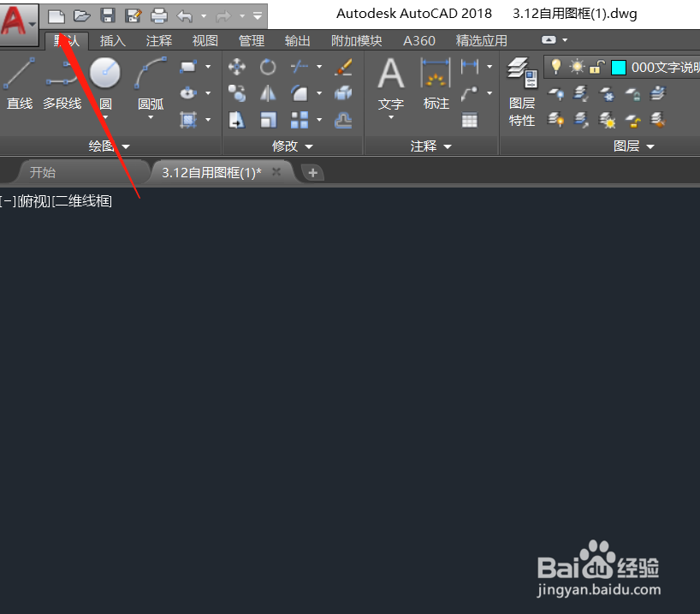The height and width of the screenshot is (614, 700).
Task: Select the Explode tool
Action: (343, 93)
